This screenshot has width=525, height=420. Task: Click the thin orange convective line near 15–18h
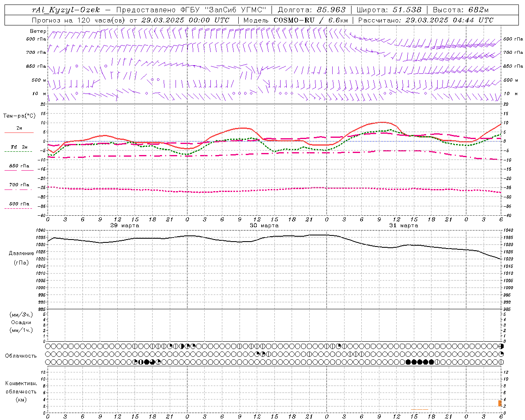coord(419,409)
